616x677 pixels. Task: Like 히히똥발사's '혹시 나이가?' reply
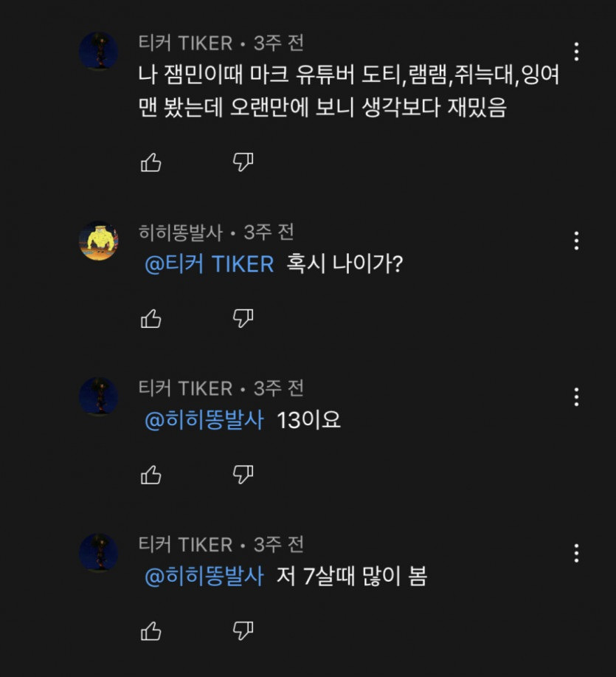[x=151, y=318]
